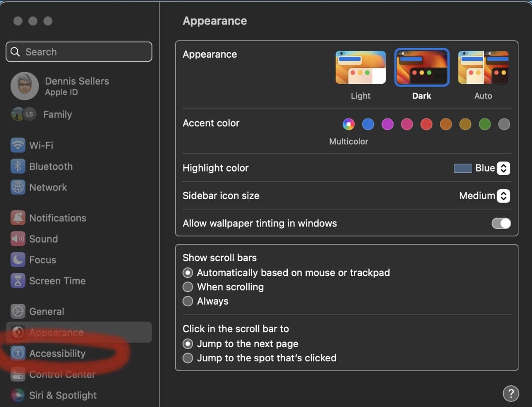Choose 'Always' show scroll bars option
532x407 pixels.
tap(188, 301)
